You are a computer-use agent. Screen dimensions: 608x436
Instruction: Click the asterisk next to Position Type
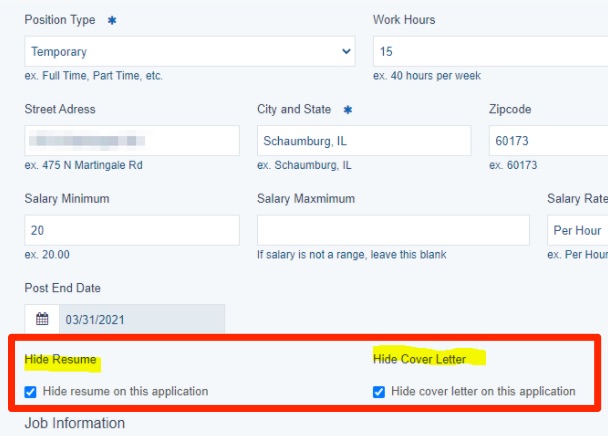click(112, 20)
